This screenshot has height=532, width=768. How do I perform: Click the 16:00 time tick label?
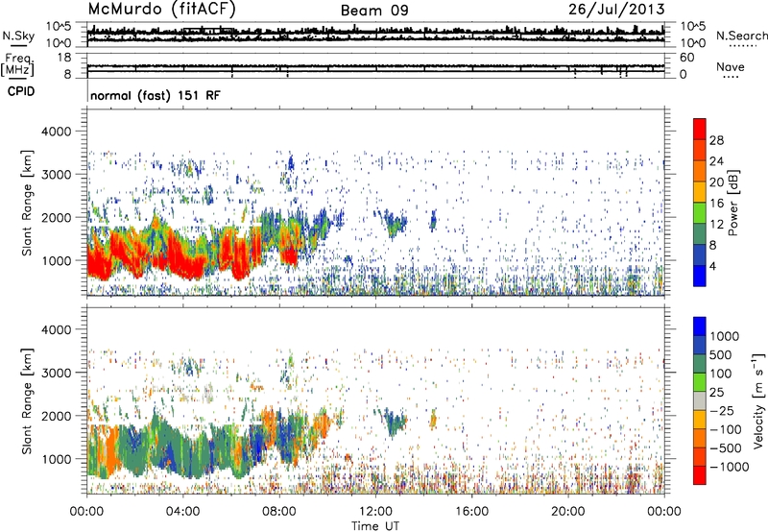[x=471, y=512]
